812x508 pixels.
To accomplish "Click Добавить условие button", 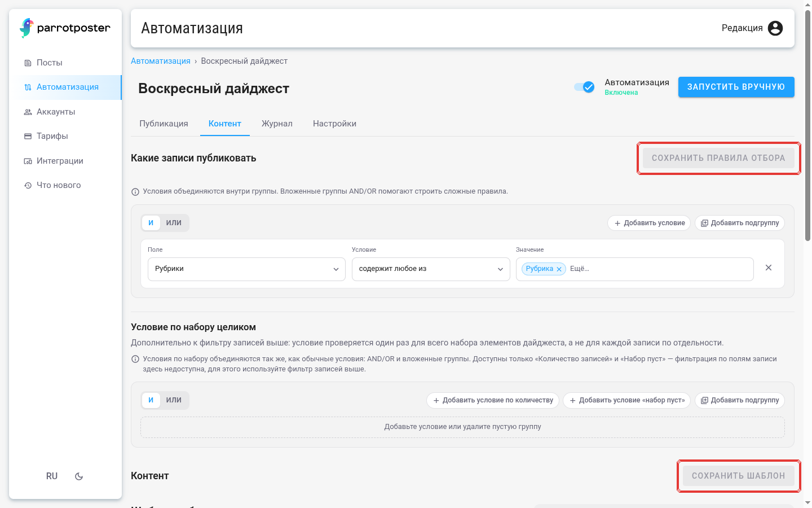I will click(x=649, y=223).
